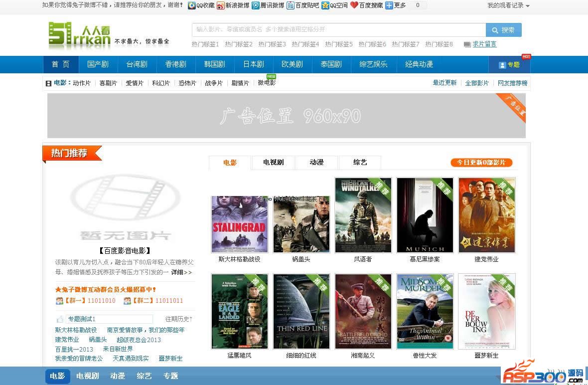Open Midsomer Murders 兽性大发 poster
Screen dimensions: 588x385
(425, 311)
